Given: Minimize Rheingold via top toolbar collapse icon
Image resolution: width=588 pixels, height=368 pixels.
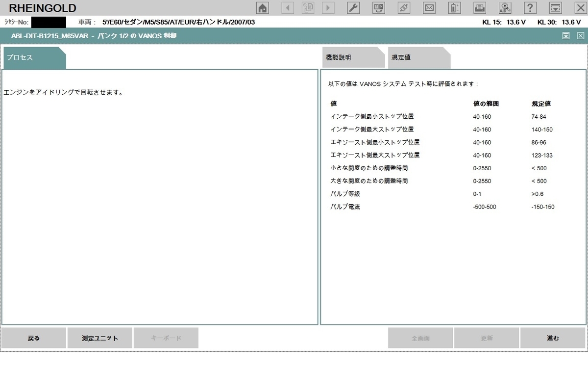Looking at the screenshot, I should [x=555, y=7].
